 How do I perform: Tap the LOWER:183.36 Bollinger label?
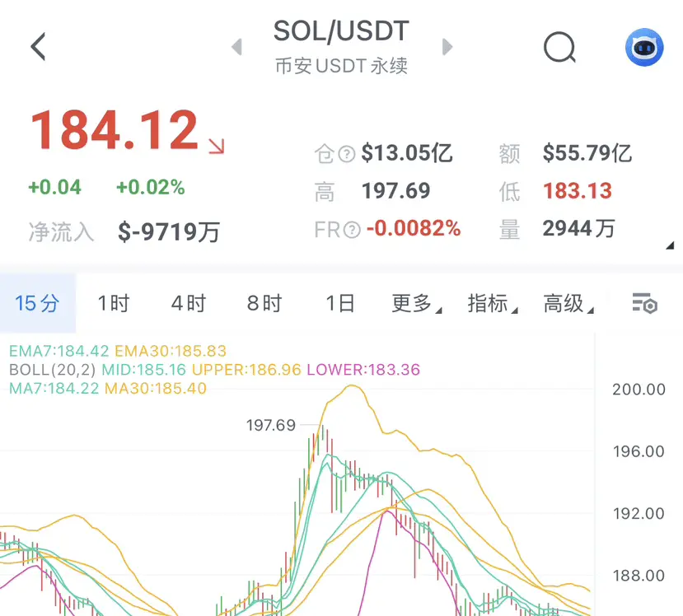pyautogui.click(x=363, y=370)
